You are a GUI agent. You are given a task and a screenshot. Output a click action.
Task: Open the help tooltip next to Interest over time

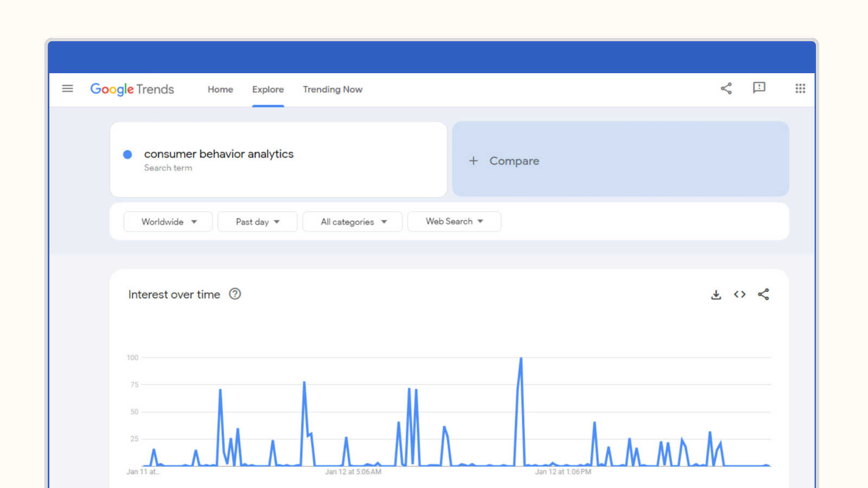[235, 294]
